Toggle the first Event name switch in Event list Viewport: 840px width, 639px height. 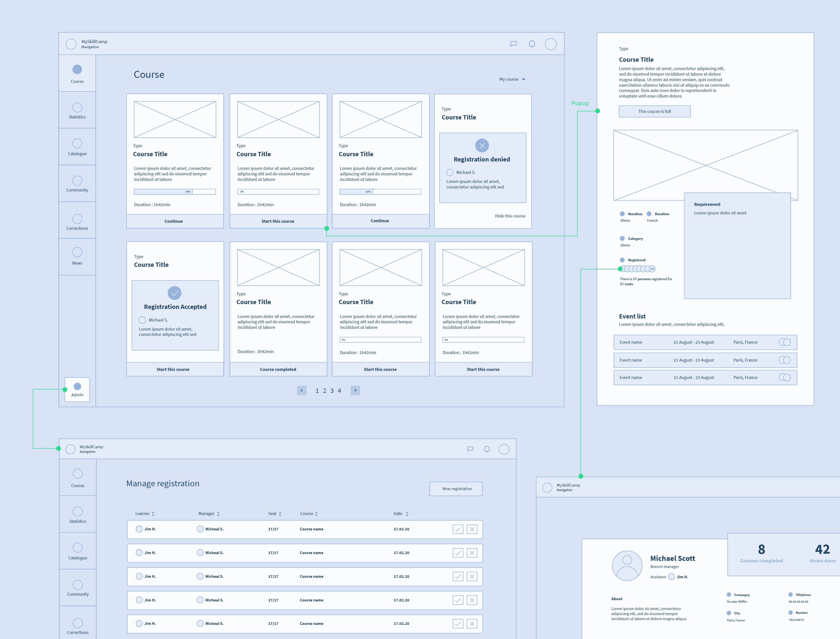785,342
